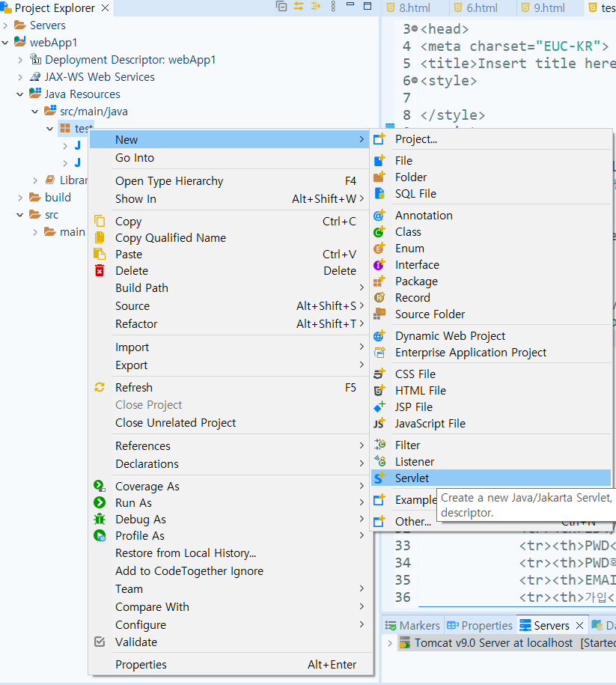Click the JavaScript File icon
This screenshot has width=616, height=685.
click(x=379, y=423)
